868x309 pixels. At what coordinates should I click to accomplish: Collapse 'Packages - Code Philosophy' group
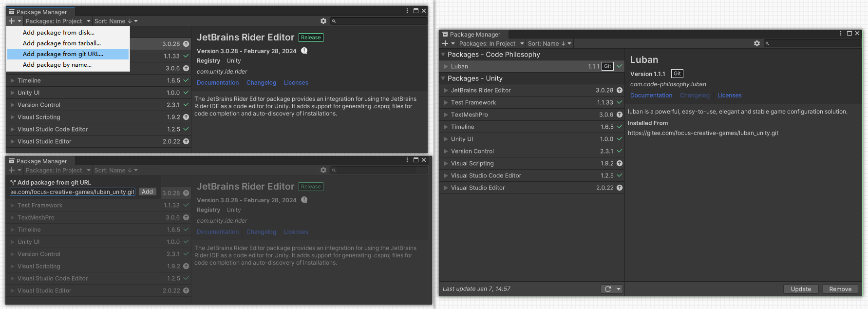[x=443, y=55]
